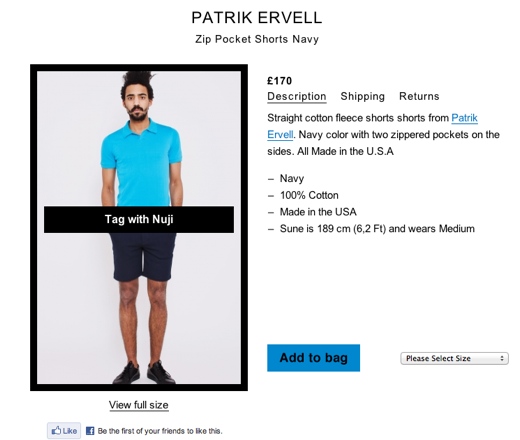
Task: Click the 100% Cotton bullet item
Action: [309, 195]
